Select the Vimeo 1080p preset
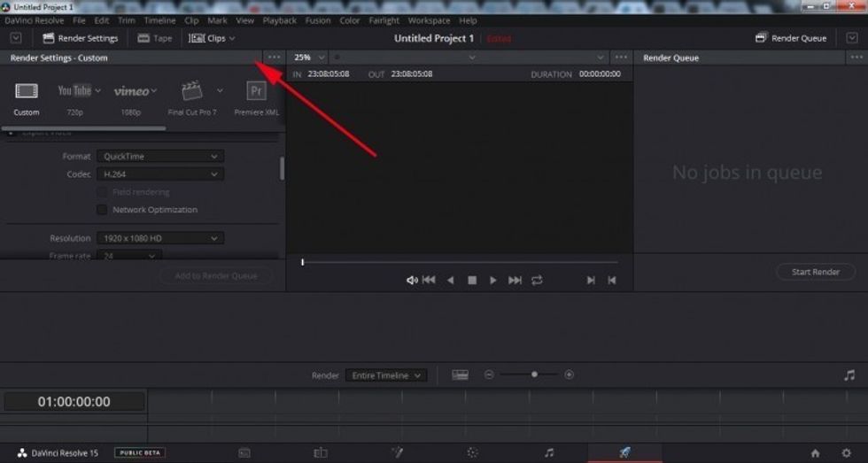868x463 pixels. click(x=131, y=91)
